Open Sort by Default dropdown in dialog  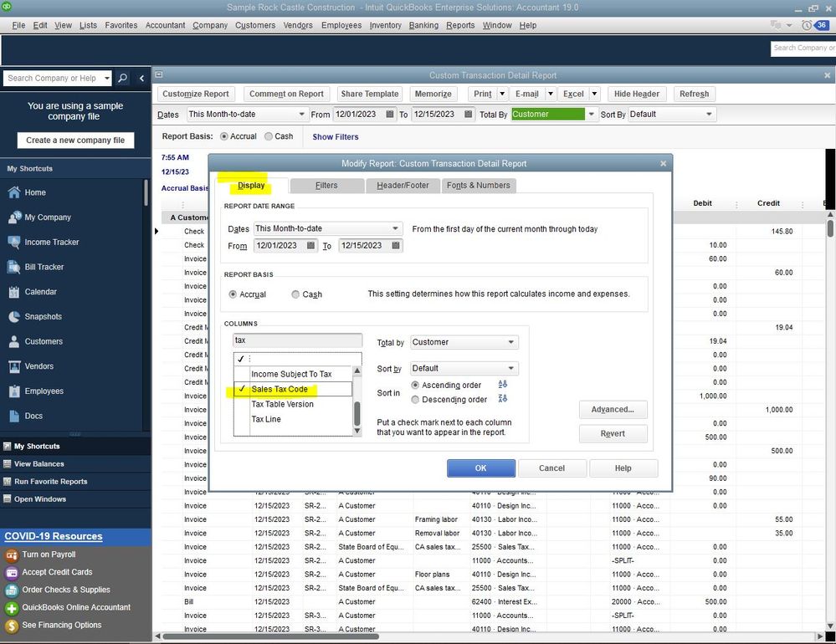click(510, 368)
